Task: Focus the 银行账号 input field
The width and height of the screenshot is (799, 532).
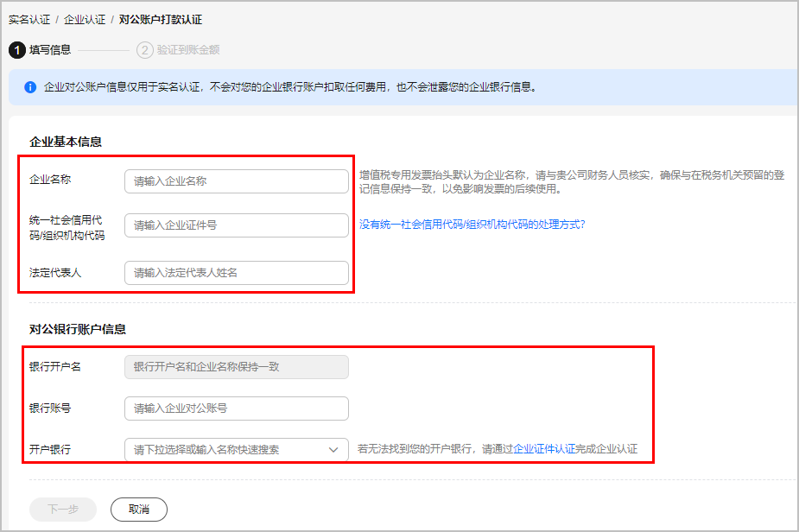Action: click(237, 408)
